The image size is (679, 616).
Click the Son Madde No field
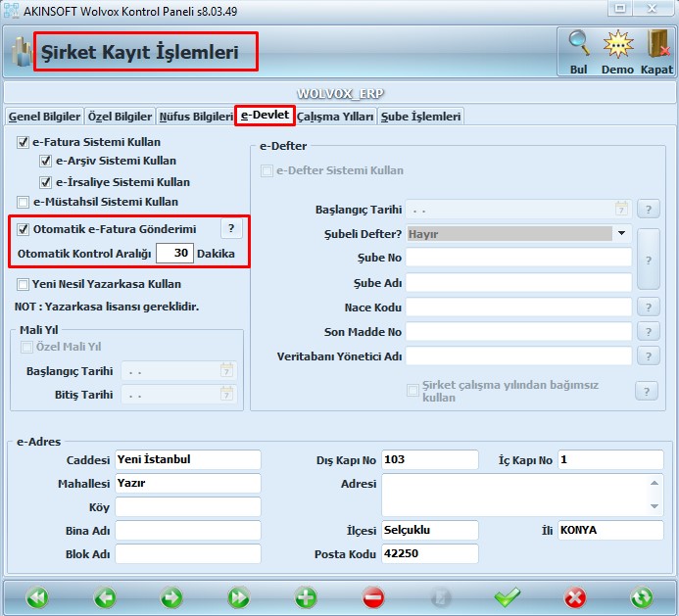click(x=518, y=332)
